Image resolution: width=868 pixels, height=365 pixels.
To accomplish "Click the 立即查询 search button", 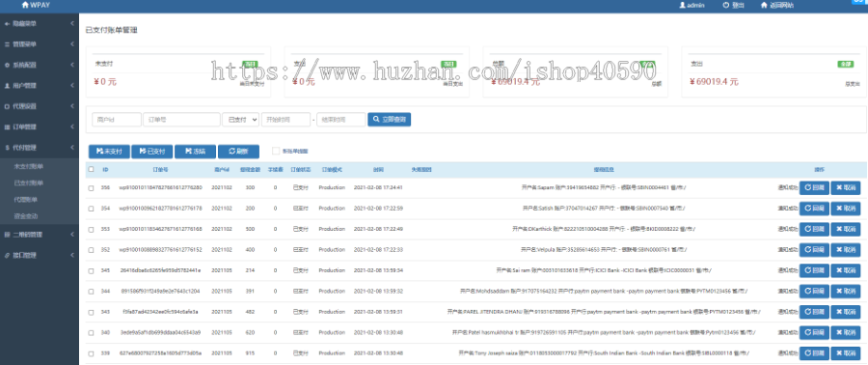I will click(x=390, y=119).
